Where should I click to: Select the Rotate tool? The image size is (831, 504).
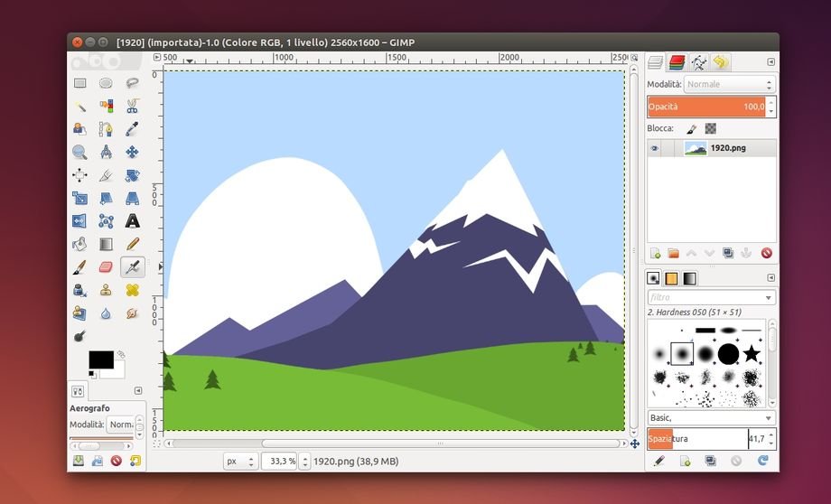pyautogui.click(x=132, y=175)
